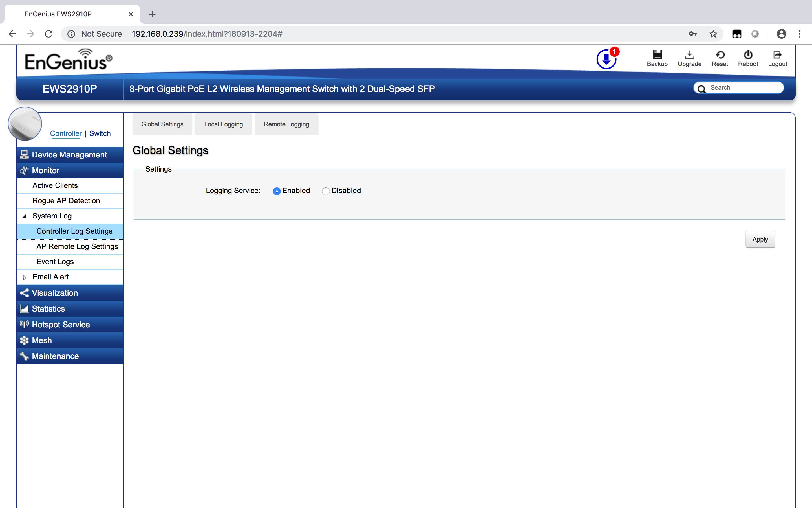The height and width of the screenshot is (508, 812).
Task: Select Enabled for Logging Service
Action: (277, 191)
